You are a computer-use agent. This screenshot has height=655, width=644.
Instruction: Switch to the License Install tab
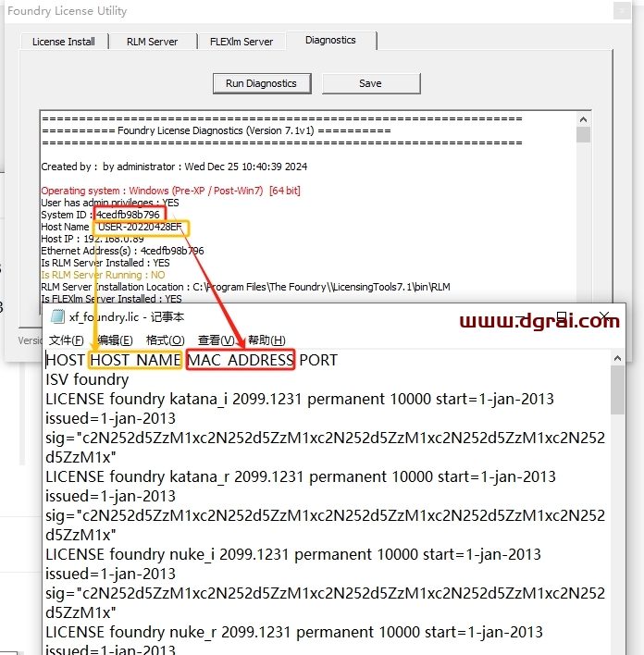coord(64,42)
